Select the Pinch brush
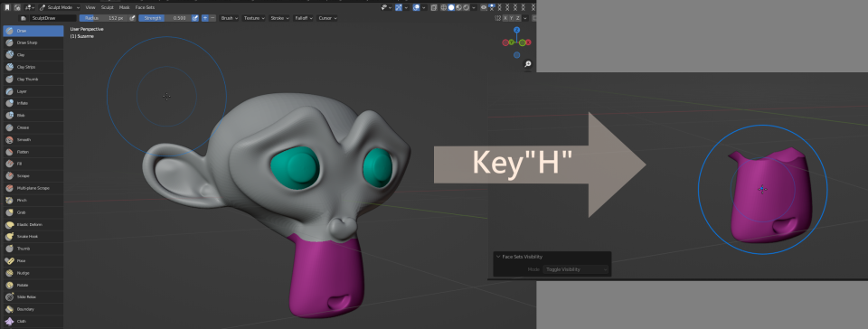This screenshot has width=868, height=329. pyautogui.click(x=33, y=200)
